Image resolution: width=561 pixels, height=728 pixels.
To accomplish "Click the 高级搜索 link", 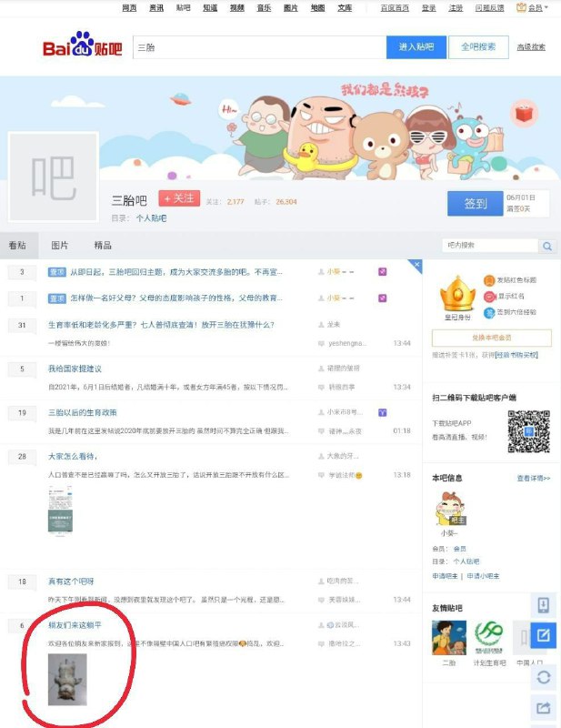I will click(x=531, y=47).
